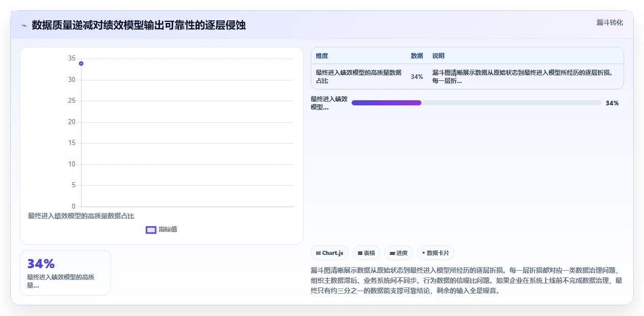The height and width of the screenshot is (316, 644).
Task: Select the 进度 badge
Action: point(398,253)
